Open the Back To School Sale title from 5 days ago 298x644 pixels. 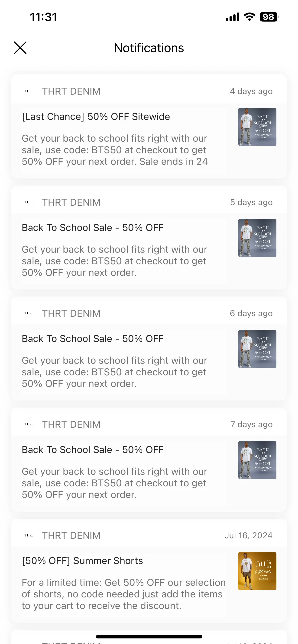click(93, 227)
